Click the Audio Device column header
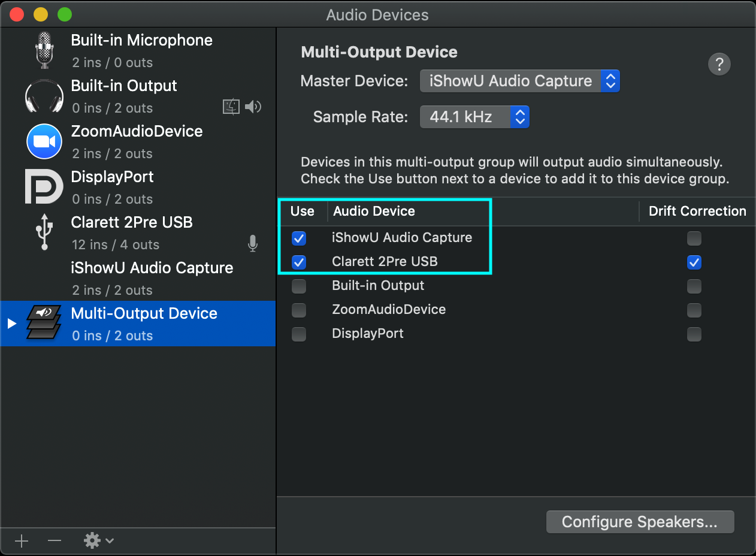Image resolution: width=756 pixels, height=556 pixels. click(x=374, y=211)
